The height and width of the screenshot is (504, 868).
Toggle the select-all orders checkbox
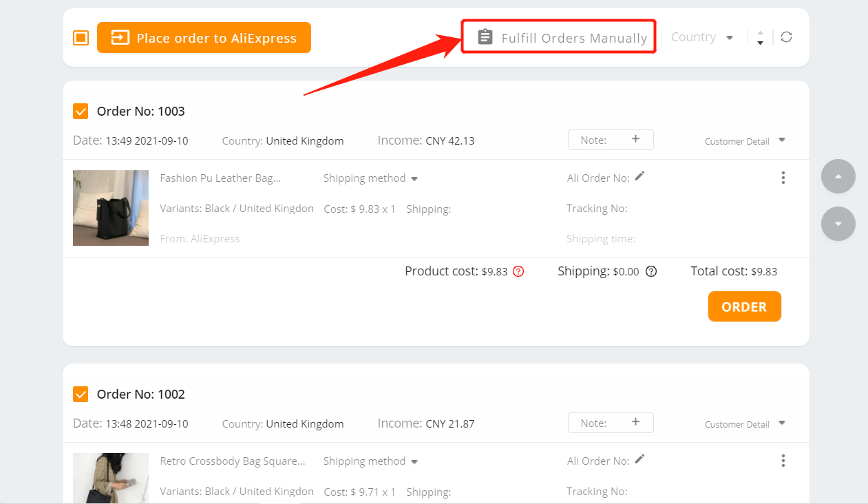81,38
